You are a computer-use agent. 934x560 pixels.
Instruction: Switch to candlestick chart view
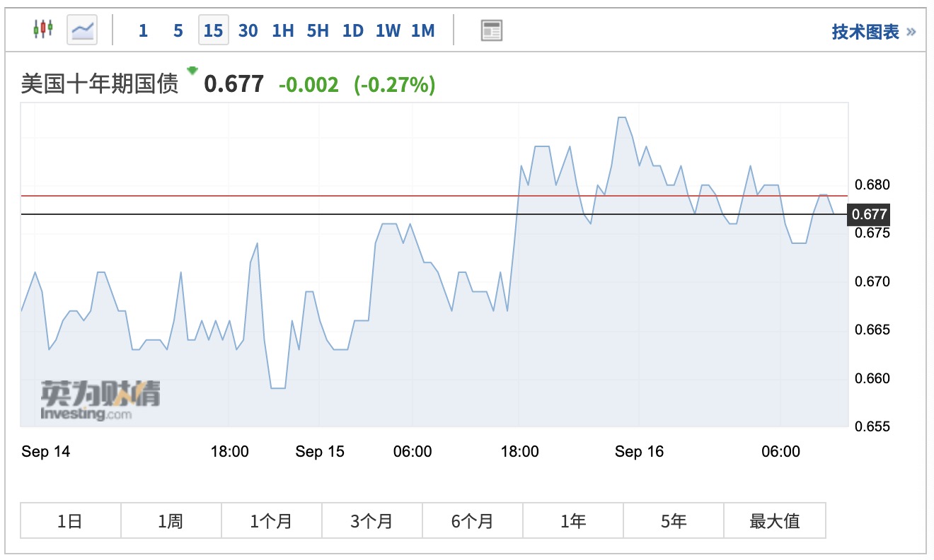43,30
